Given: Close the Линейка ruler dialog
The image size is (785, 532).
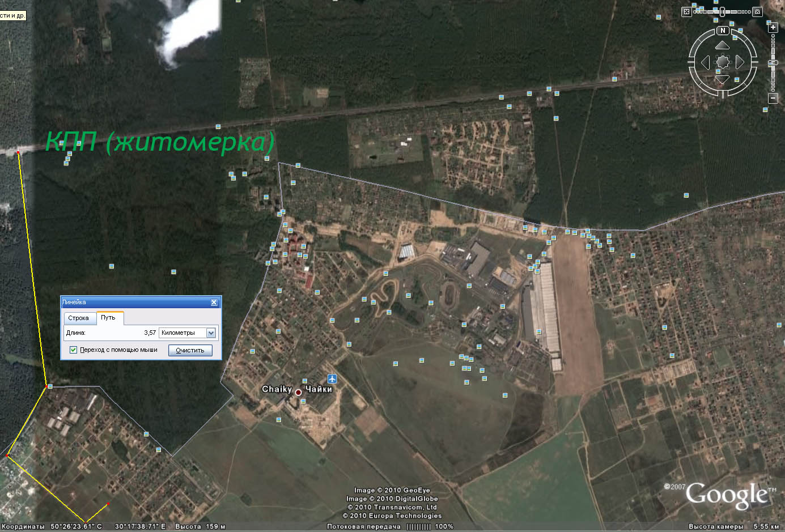Looking at the screenshot, I should [214, 302].
